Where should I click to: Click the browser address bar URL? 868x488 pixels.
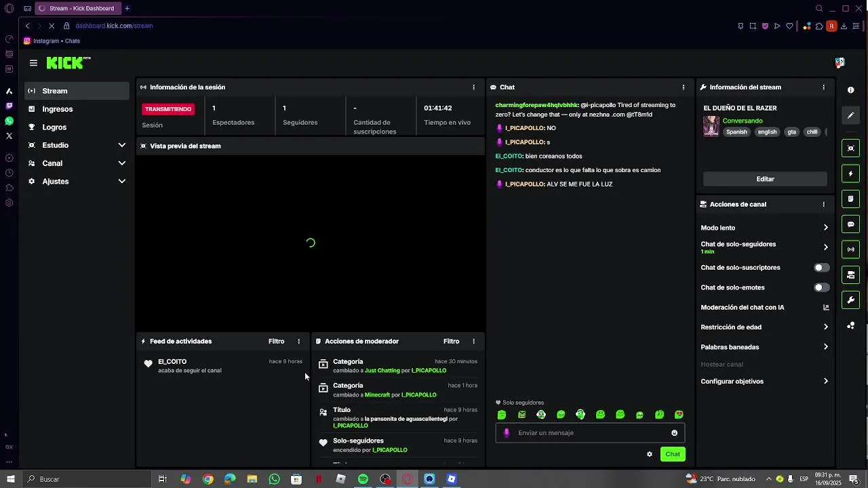(114, 26)
